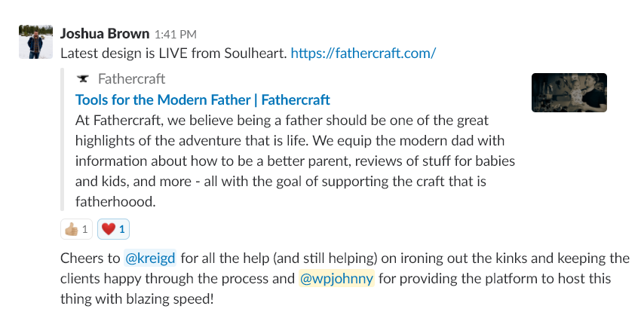Click the 'Cheers to' text before @kreigd
This screenshot has width=644, height=315.
[x=90, y=258]
